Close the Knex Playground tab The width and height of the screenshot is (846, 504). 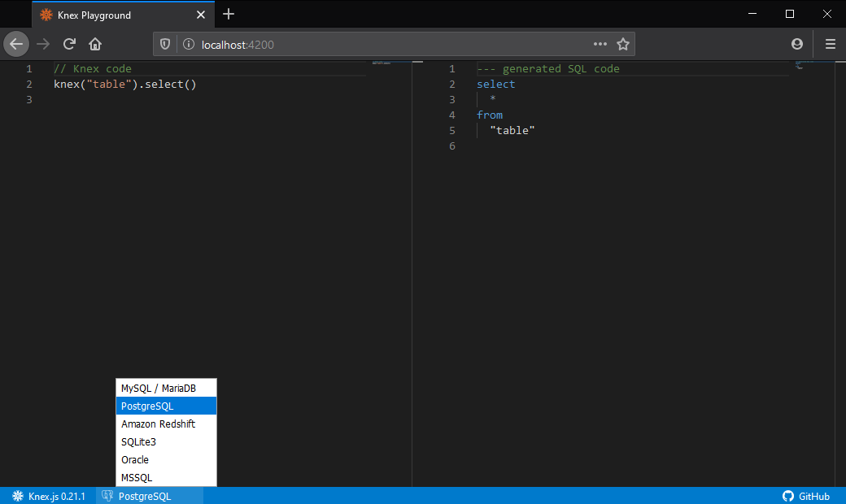pyautogui.click(x=201, y=15)
